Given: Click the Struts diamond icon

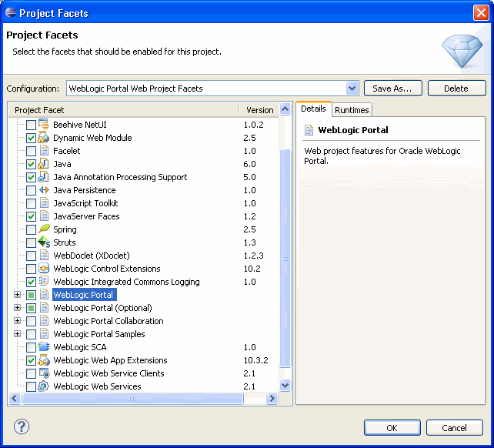Looking at the screenshot, I should (44, 242).
